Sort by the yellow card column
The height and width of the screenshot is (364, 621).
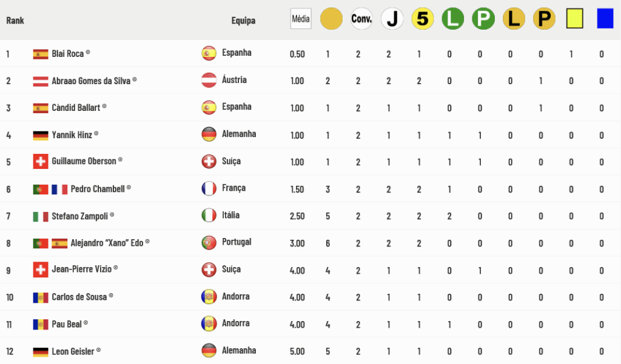(575, 19)
